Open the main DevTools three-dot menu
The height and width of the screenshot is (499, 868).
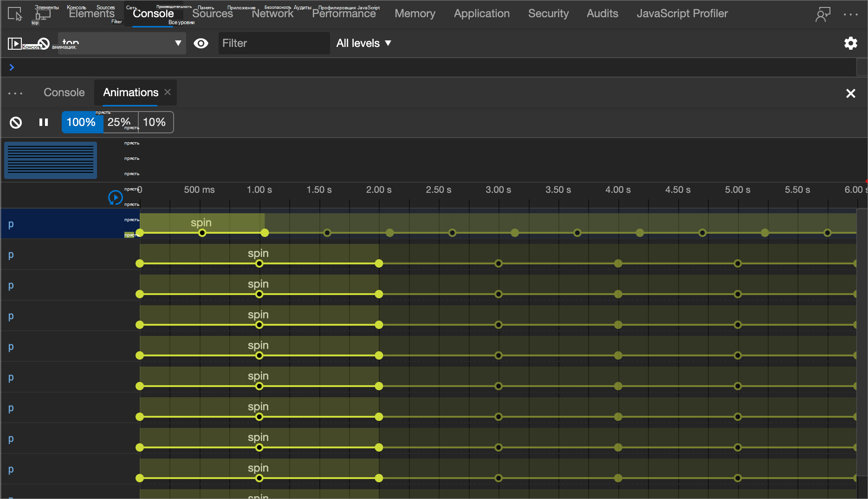pos(850,14)
